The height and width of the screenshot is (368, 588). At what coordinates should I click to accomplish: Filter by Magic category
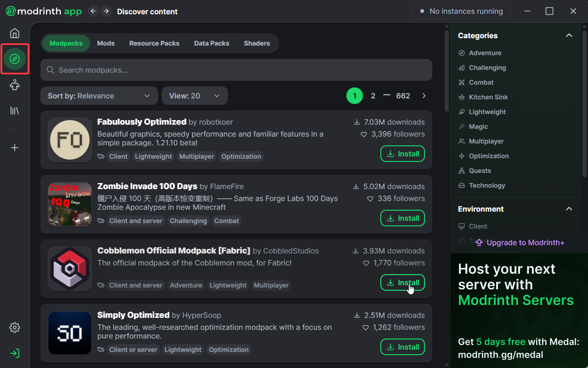click(x=473, y=126)
